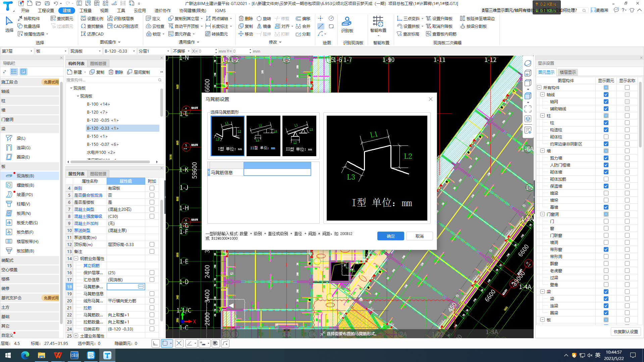The height and width of the screenshot is (362, 644).
Task: Select the II型 马凳筋 thumbnail
Action: point(263,135)
